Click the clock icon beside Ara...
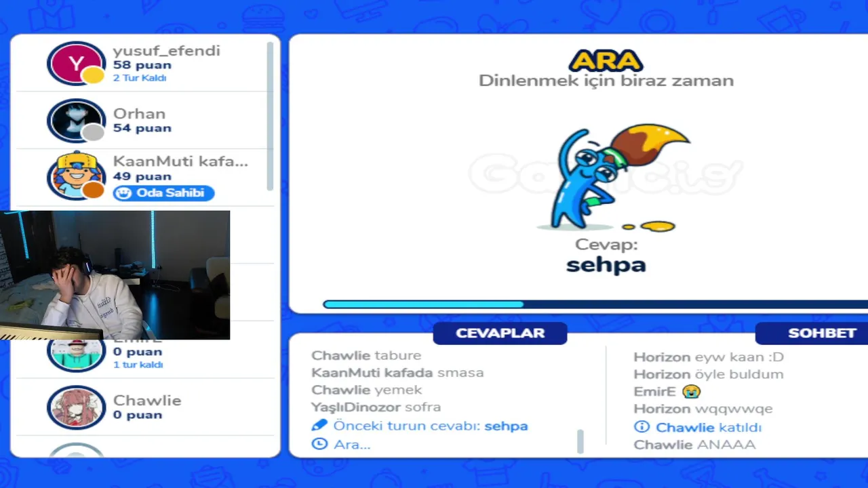 pyautogui.click(x=319, y=444)
